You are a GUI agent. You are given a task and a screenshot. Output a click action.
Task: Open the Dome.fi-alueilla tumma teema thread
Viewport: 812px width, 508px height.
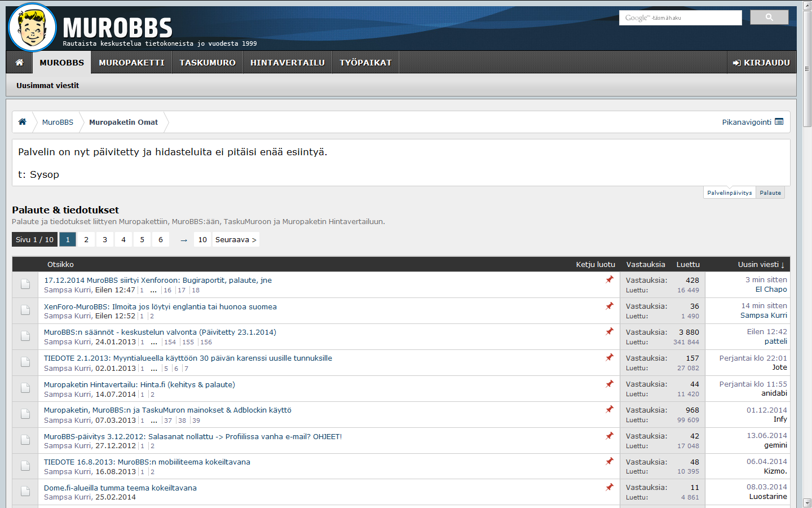coord(120,488)
